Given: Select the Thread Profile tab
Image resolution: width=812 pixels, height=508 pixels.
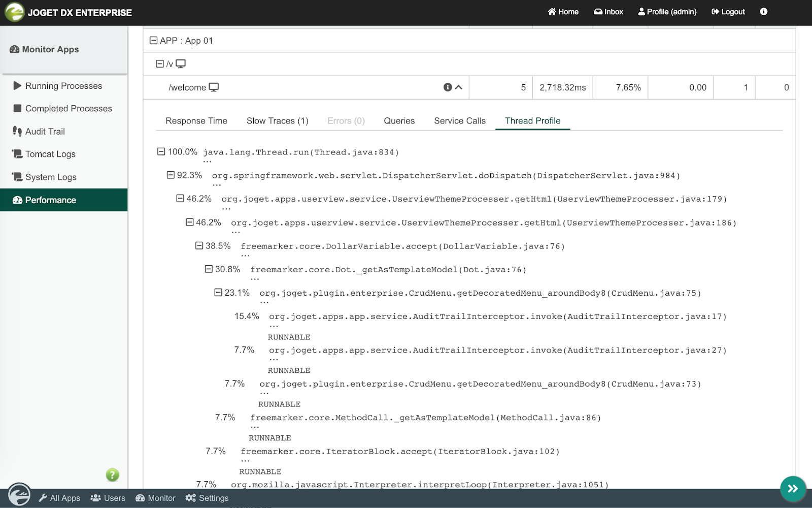Looking at the screenshot, I should pos(533,121).
